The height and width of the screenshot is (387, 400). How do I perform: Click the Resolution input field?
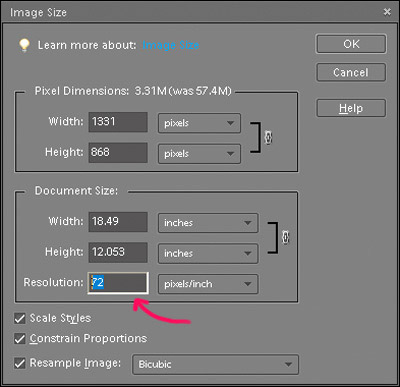tap(118, 283)
